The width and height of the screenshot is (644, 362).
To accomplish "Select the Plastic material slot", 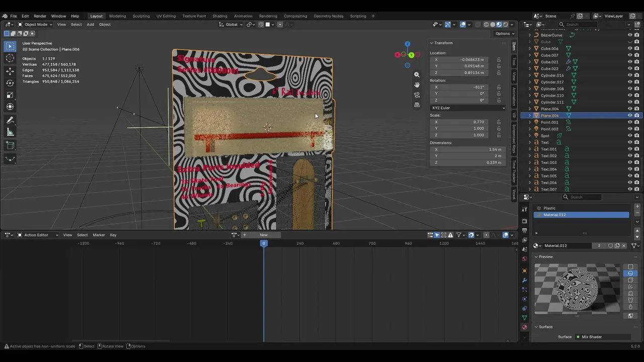I will pyautogui.click(x=581, y=208).
